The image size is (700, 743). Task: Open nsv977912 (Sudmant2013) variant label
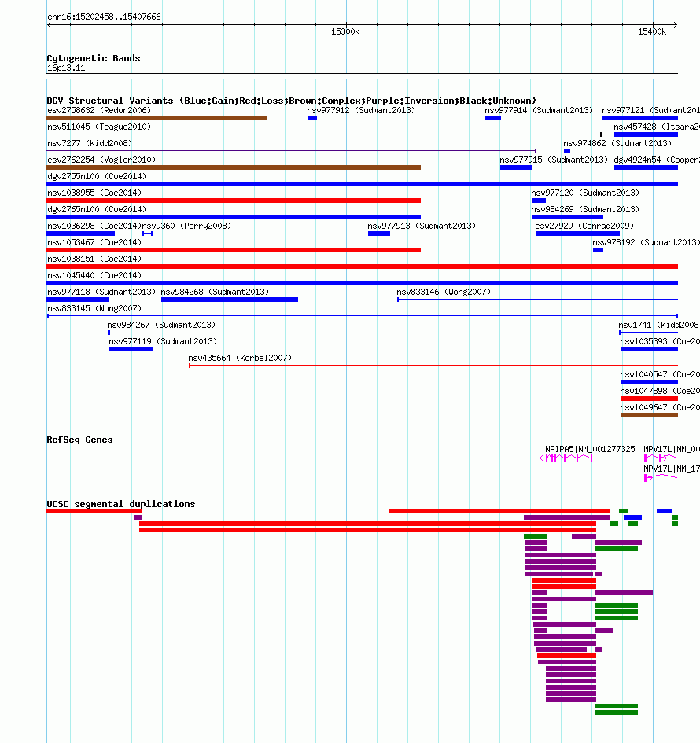click(x=361, y=110)
